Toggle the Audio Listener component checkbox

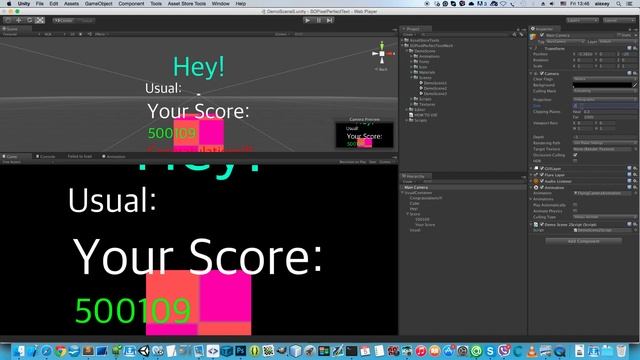[542, 181]
